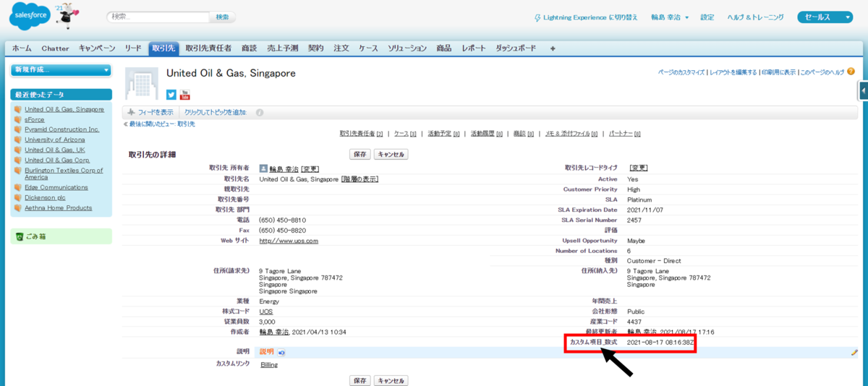Open the Billing custom link

pyautogui.click(x=269, y=365)
